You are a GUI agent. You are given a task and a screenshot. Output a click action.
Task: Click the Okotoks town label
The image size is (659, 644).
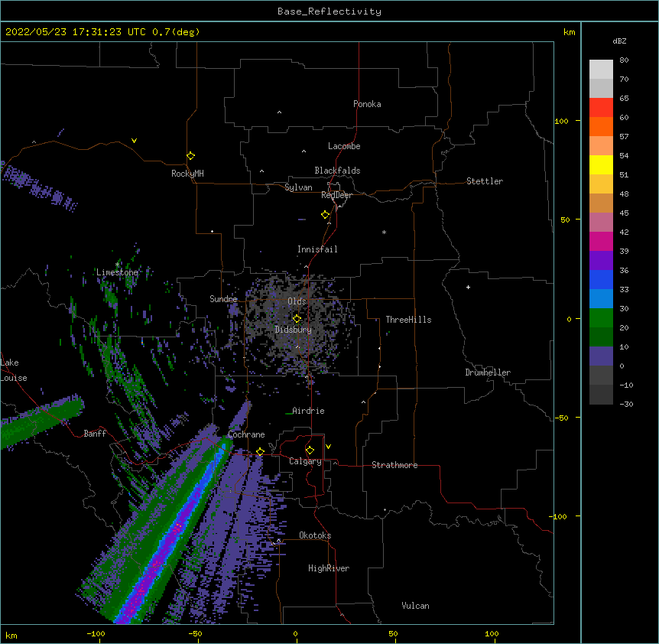315,535
